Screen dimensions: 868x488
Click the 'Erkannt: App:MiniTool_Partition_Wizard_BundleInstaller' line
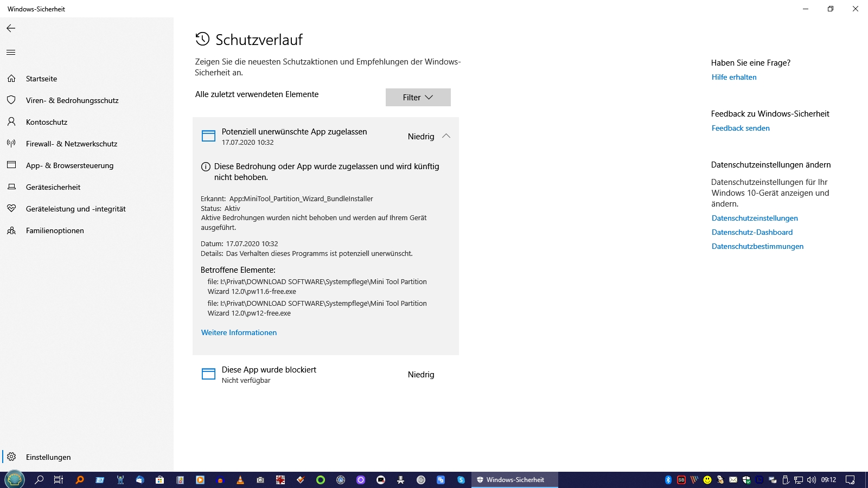point(287,198)
